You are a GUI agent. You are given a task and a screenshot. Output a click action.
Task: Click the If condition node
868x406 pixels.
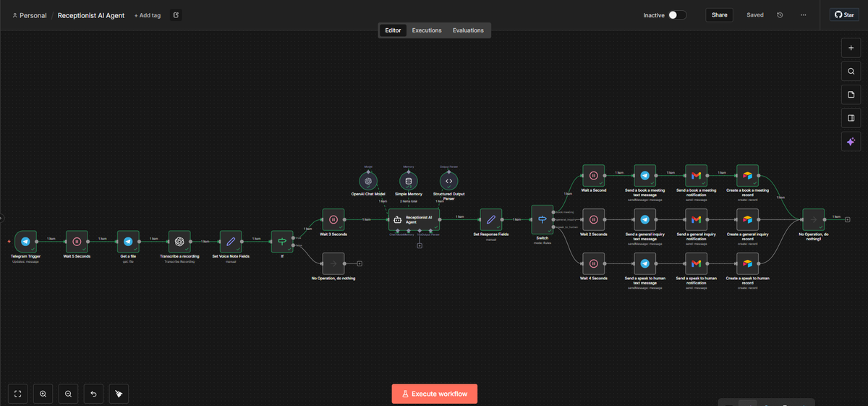coord(281,242)
